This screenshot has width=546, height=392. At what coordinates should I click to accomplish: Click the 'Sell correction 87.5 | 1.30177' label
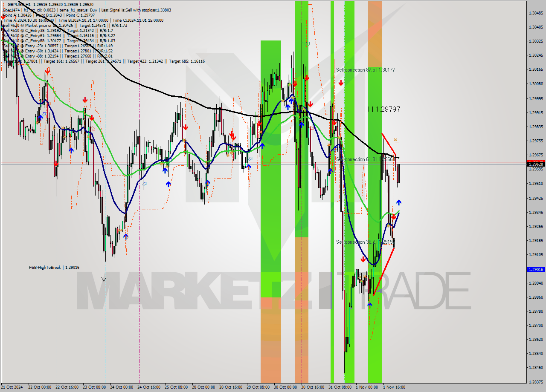pos(366,70)
